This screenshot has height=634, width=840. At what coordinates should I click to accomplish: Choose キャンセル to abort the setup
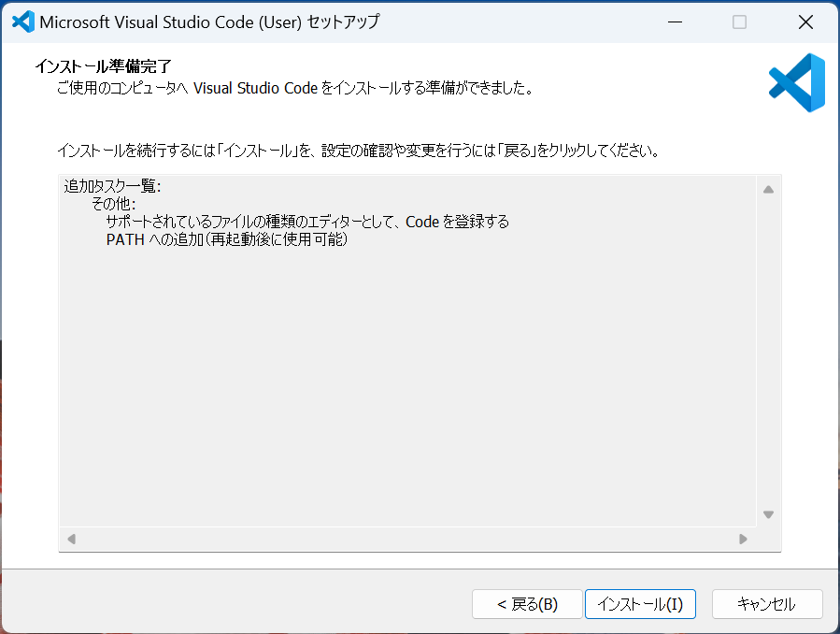(x=766, y=604)
